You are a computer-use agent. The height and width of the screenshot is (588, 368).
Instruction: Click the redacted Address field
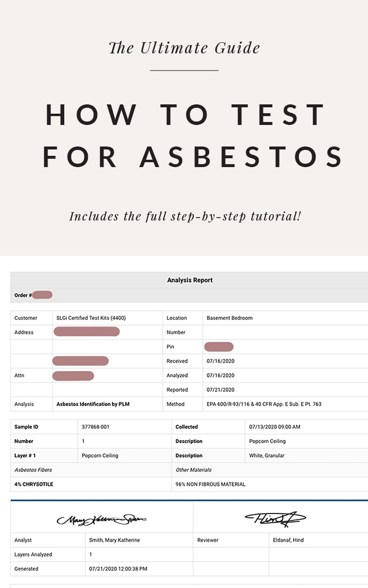pyautogui.click(x=86, y=332)
